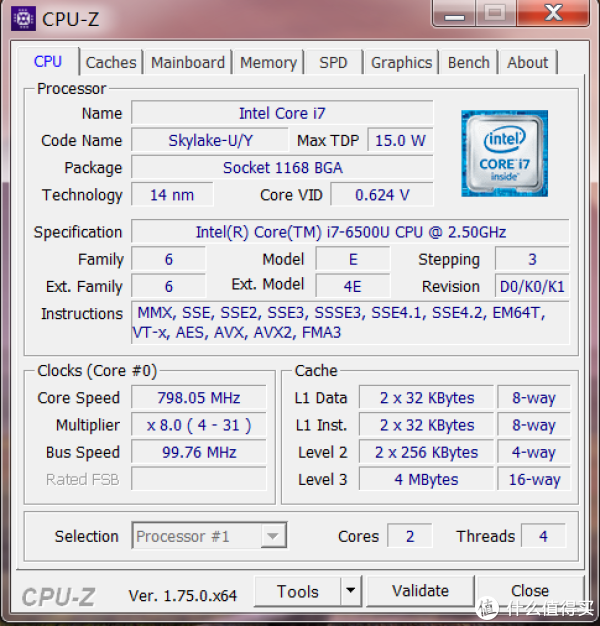
Task: Open the SPD tab
Action: 333,62
